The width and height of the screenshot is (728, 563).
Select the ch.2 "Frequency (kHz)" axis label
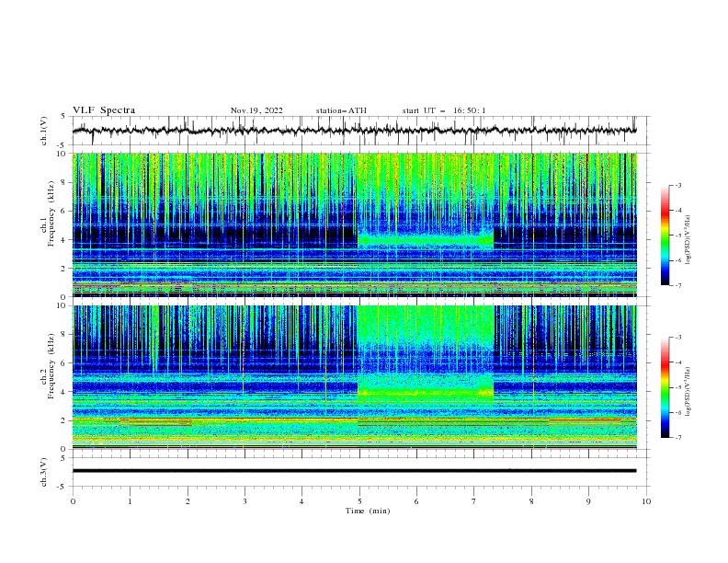pos(51,365)
